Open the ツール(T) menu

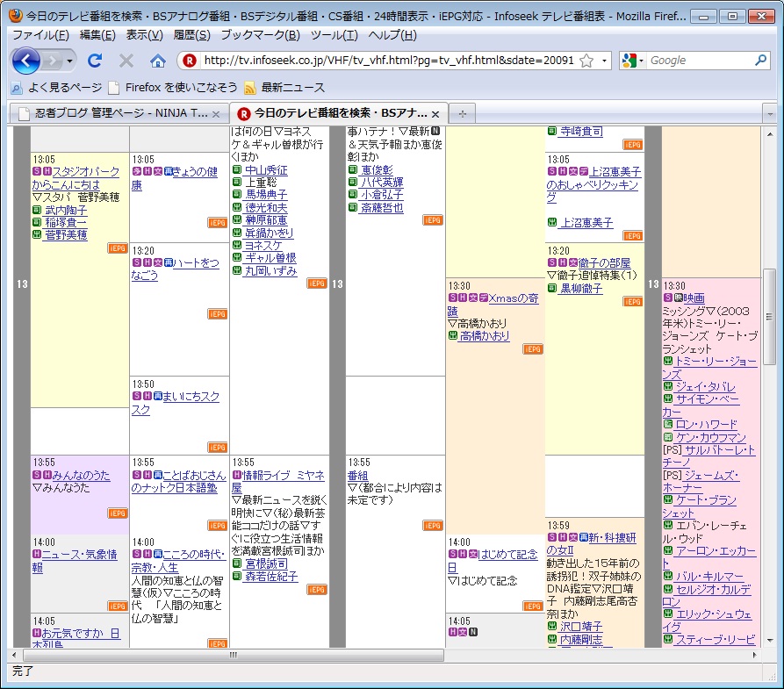[334, 35]
